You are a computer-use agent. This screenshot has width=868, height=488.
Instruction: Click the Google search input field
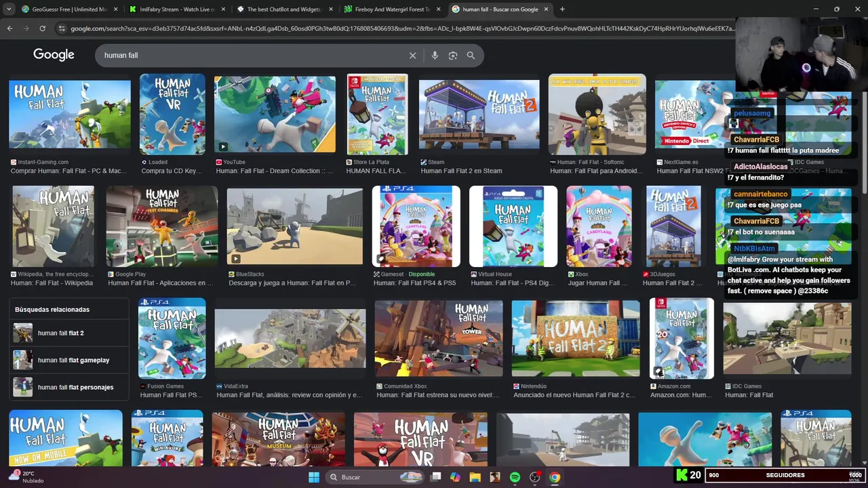251,56
